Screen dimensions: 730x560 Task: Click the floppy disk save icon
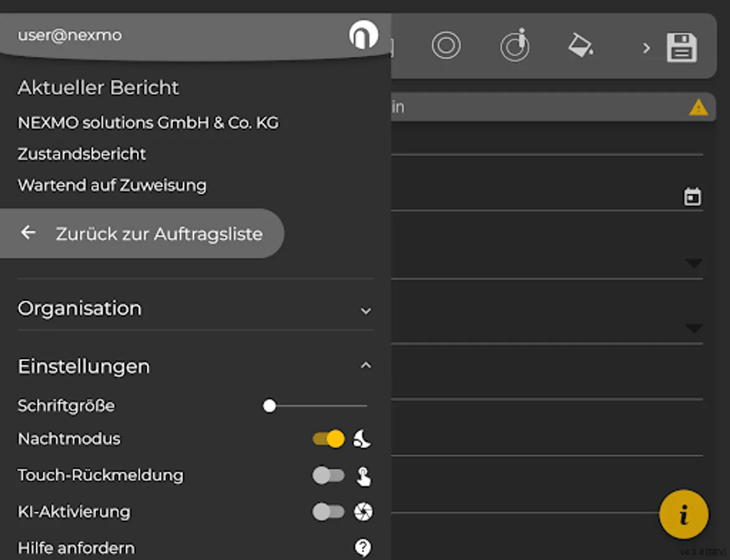pos(682,47)
